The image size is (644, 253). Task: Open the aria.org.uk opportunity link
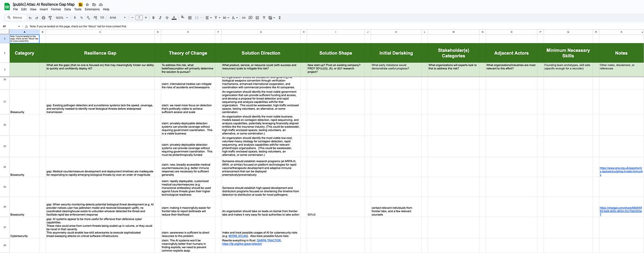(x=621, y=171)
